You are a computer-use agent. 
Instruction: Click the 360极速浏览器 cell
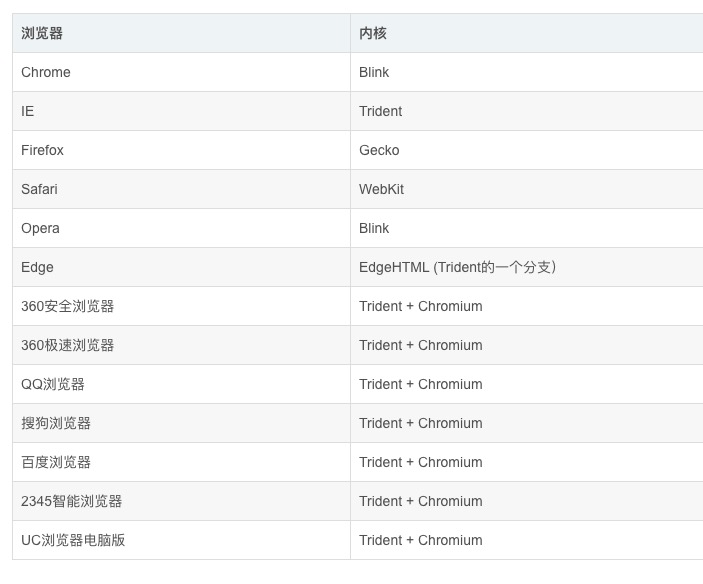pos(68,345)
